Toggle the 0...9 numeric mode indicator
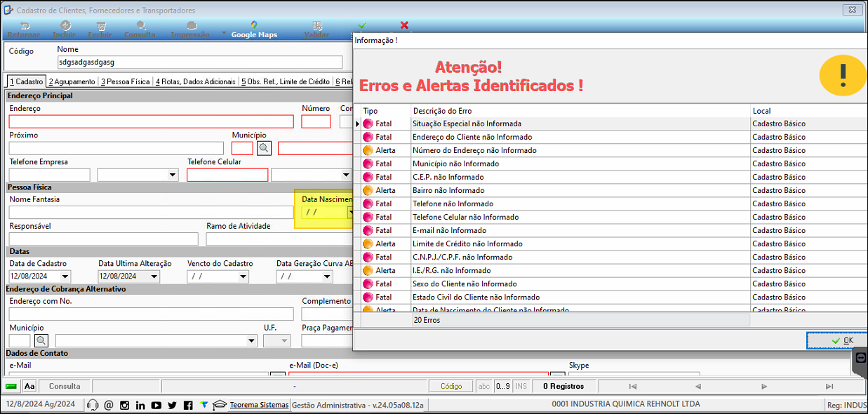Screen dimensions: 868x414 tap(503, 386)
